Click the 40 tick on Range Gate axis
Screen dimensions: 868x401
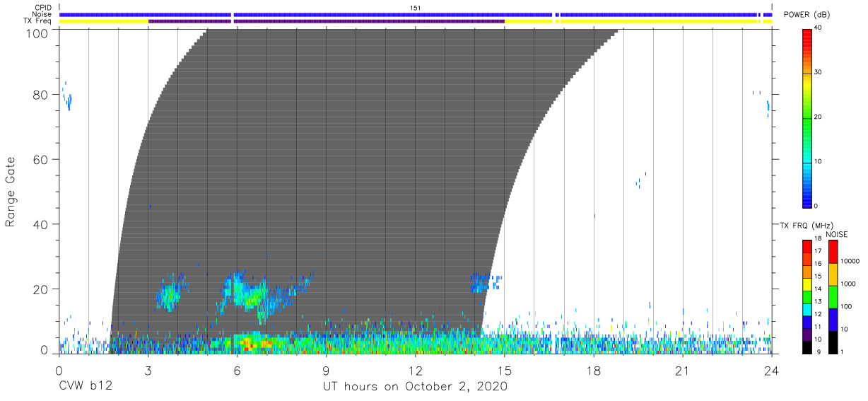[42, 224]
